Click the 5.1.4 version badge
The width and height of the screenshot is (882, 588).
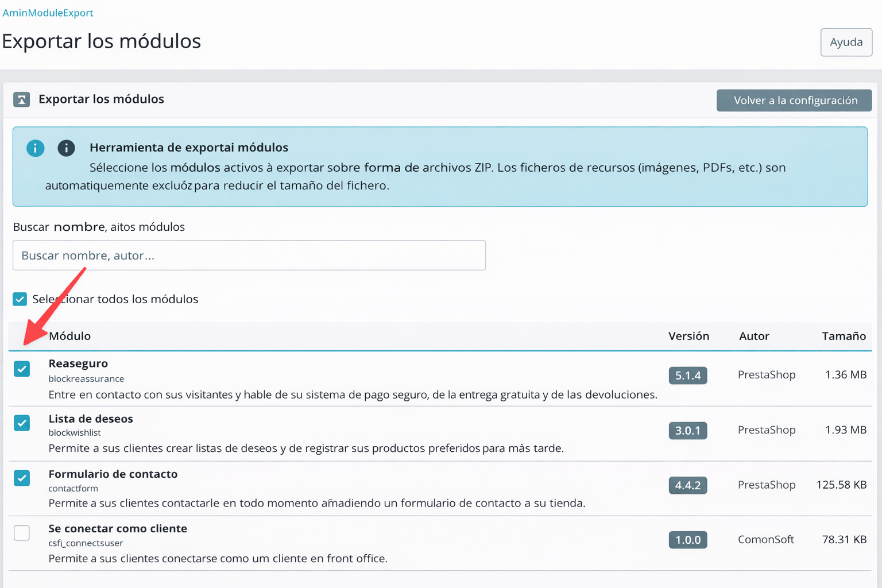coord(687,376)
